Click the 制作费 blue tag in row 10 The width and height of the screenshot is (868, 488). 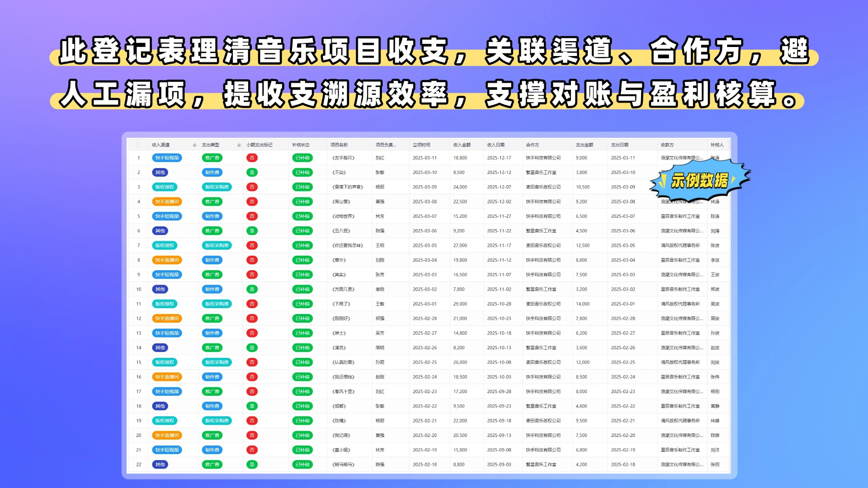[x=212, y=289]
